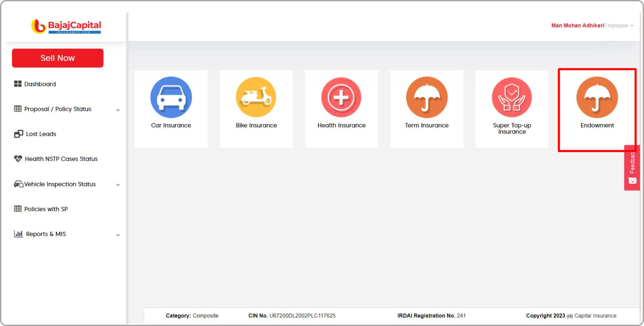Open the user account dropdown arrow
Viewport: 644px width, 326px height.
(x=632, y=26)
